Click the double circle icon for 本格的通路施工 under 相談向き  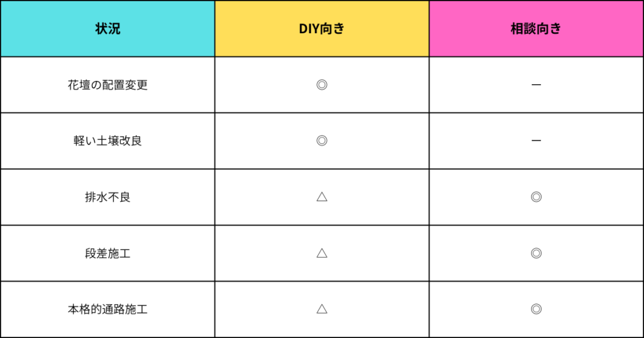(x=536, y=308)
